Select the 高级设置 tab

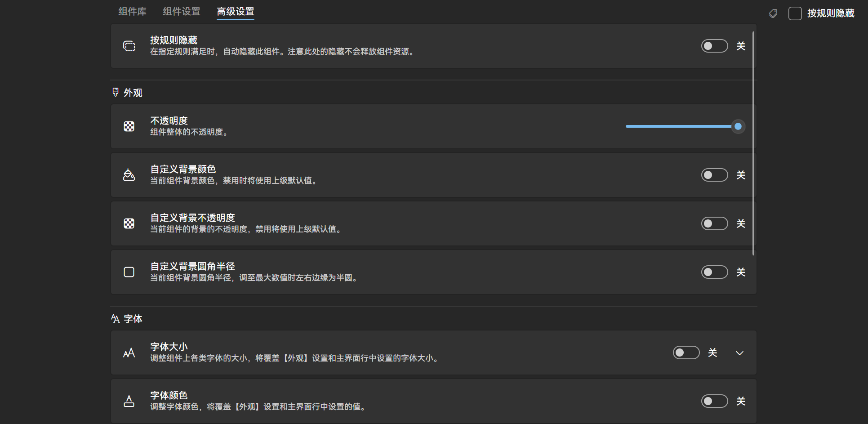pyautogui.click(x=235, y=11)
